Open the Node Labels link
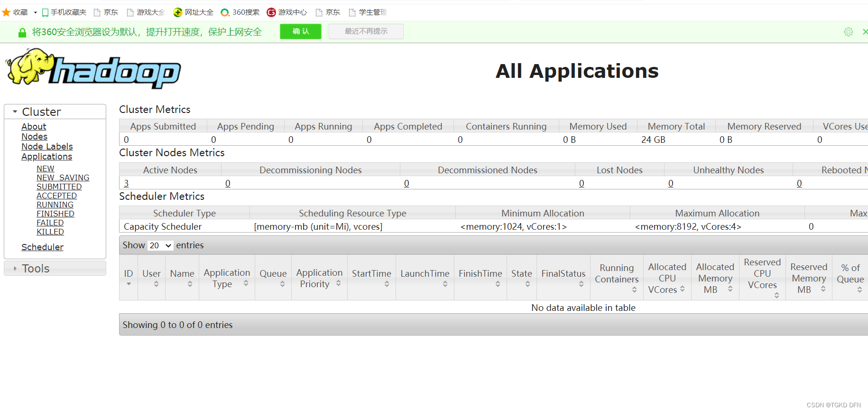868x412 pixels. [x=47, y=147]
